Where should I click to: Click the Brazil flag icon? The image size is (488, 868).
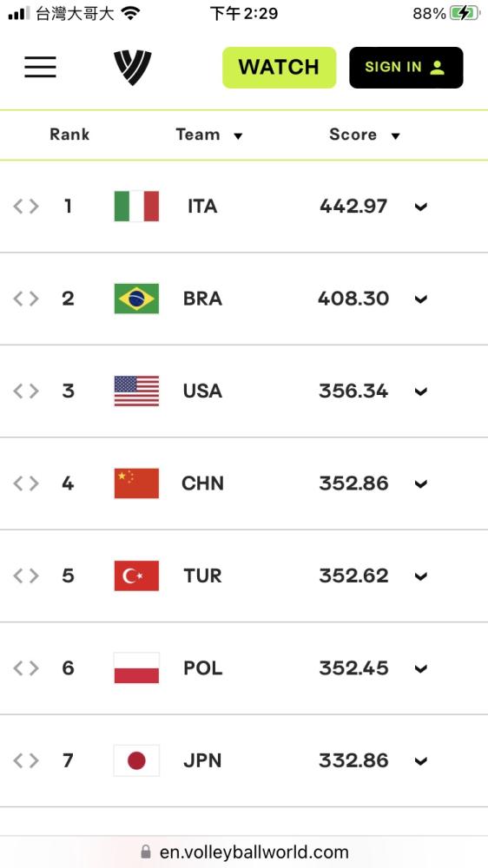pyautogui.click(x=136, y=299)
